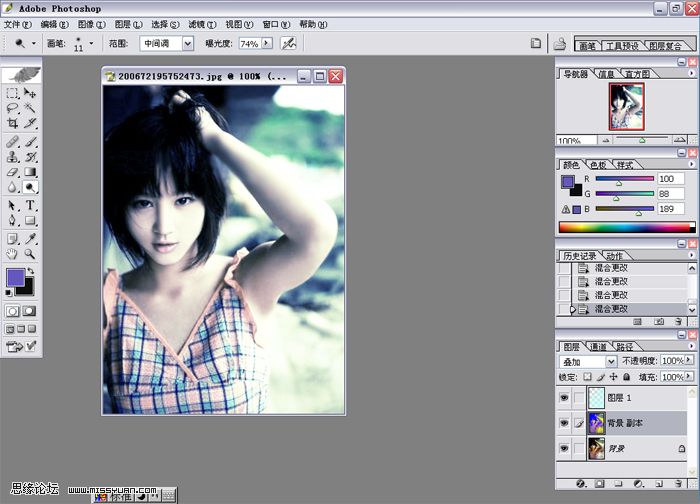Select the History Brush tool
The image size is (700, 504).
click(30, 157)
